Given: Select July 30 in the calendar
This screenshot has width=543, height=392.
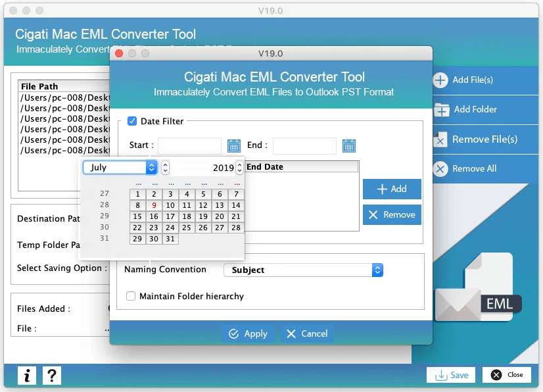Looking at the screenshot, I should click(154, 239).
